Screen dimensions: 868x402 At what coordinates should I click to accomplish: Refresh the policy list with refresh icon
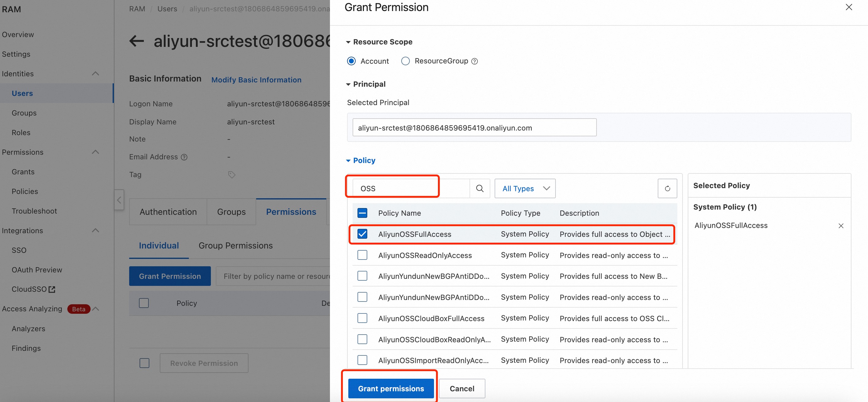click(667, 188)
